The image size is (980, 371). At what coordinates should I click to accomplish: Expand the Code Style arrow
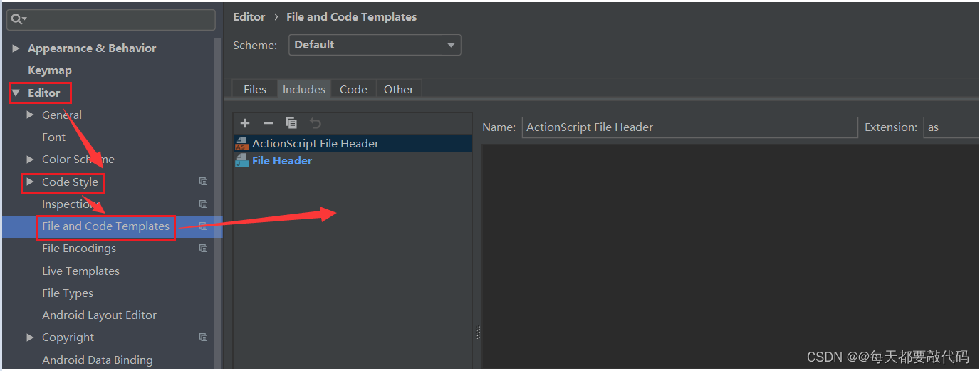tap(30, 182)
